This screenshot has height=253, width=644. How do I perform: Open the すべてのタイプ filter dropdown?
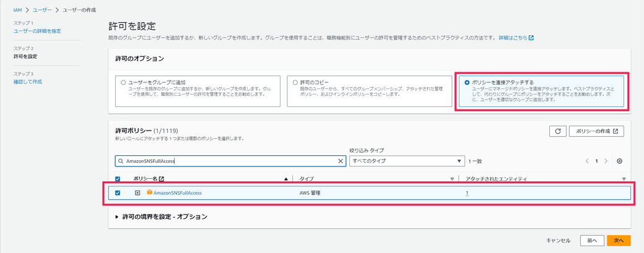click(407, 161)
